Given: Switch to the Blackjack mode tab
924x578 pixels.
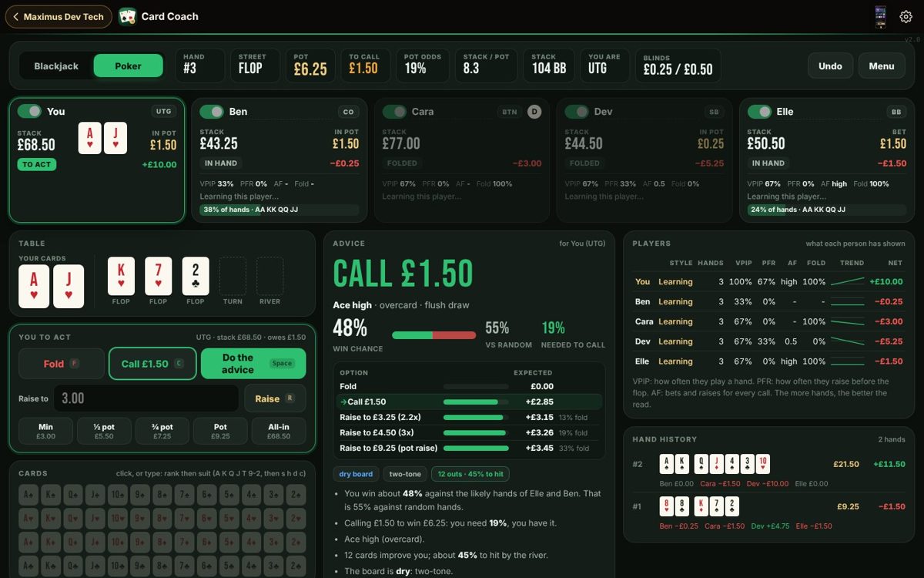Looking at the screenshot, I should pos(56,66).
